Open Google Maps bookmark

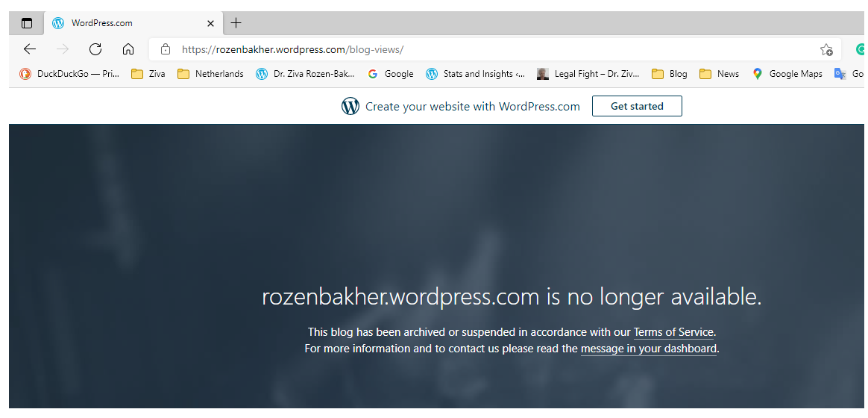[x=787, y=74]
